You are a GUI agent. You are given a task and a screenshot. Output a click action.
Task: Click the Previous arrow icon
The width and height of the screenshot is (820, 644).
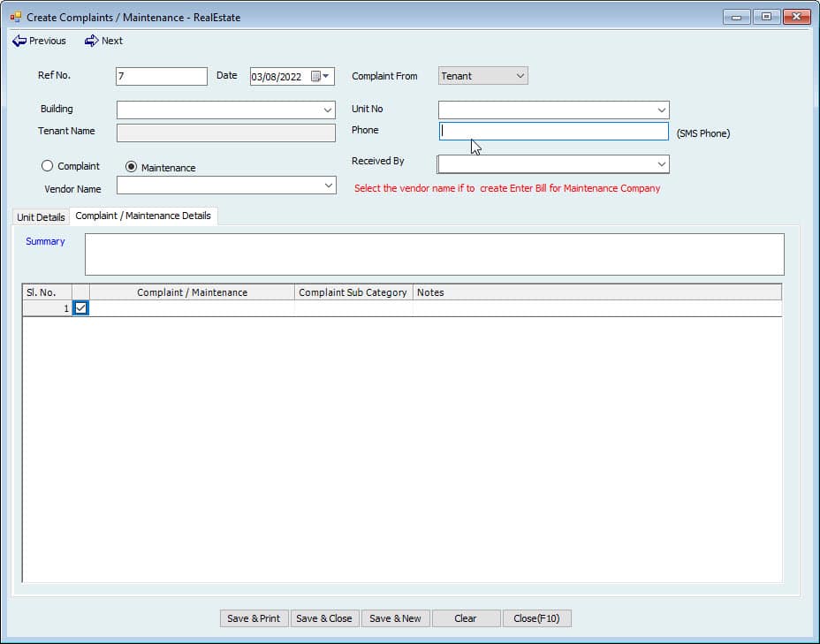pyautogui.click(x=19, y=41)
